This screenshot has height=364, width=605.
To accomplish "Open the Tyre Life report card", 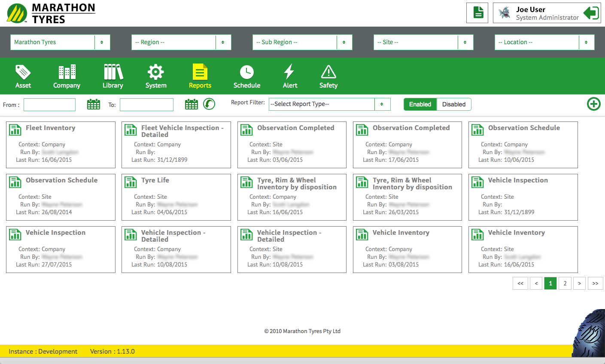I will click(176, 197).
